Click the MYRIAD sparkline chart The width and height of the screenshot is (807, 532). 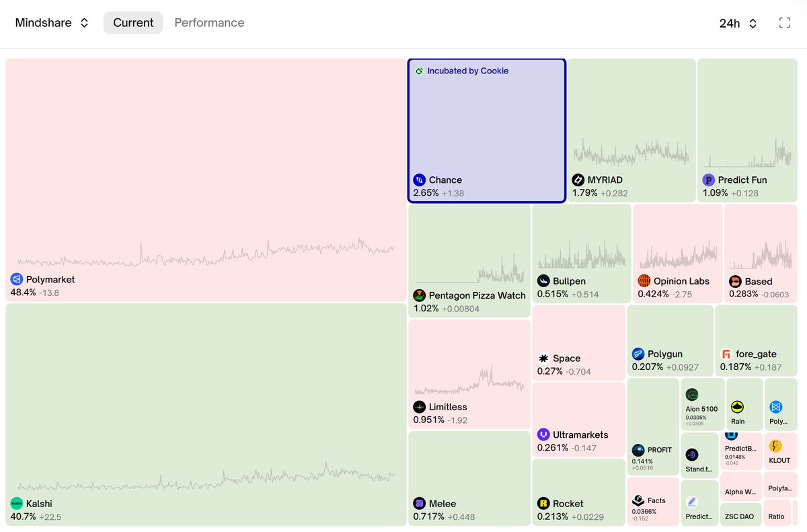pos(631,153)
